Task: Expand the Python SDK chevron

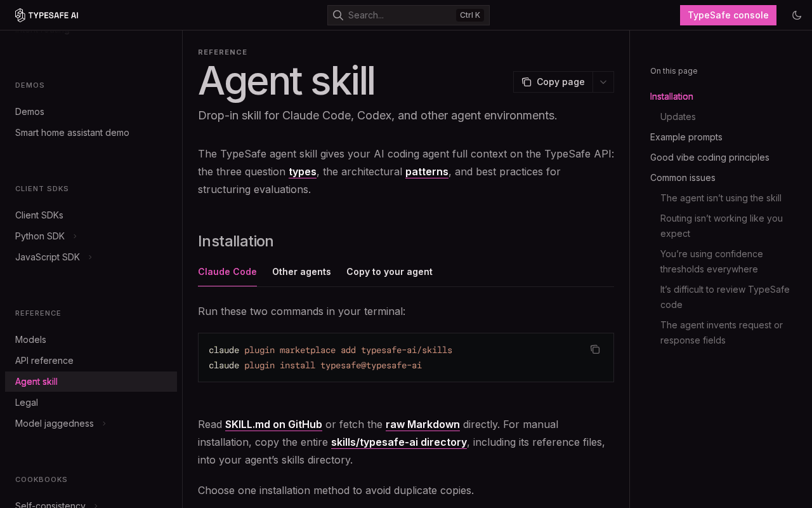Action: [75, 236]
